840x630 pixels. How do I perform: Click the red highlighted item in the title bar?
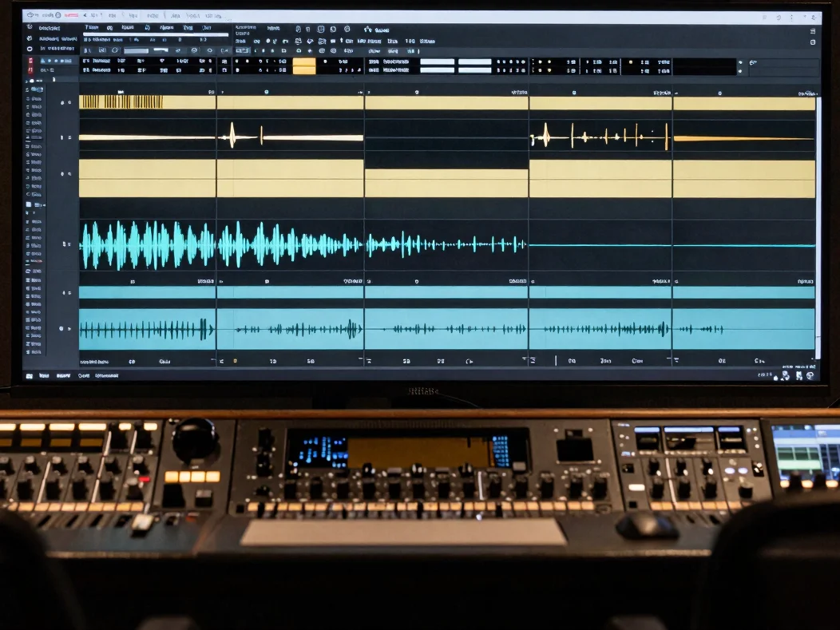pos(71,15)
